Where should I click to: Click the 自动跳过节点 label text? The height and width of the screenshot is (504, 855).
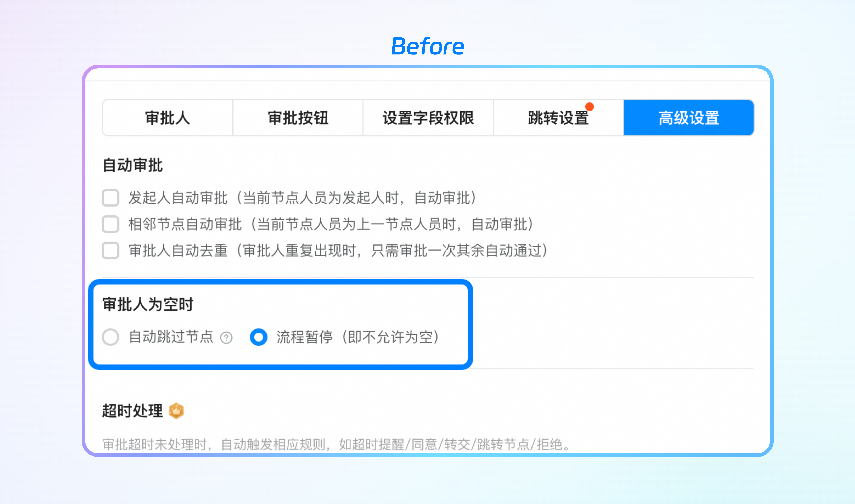pyautogui.click(x=171, y=337)
